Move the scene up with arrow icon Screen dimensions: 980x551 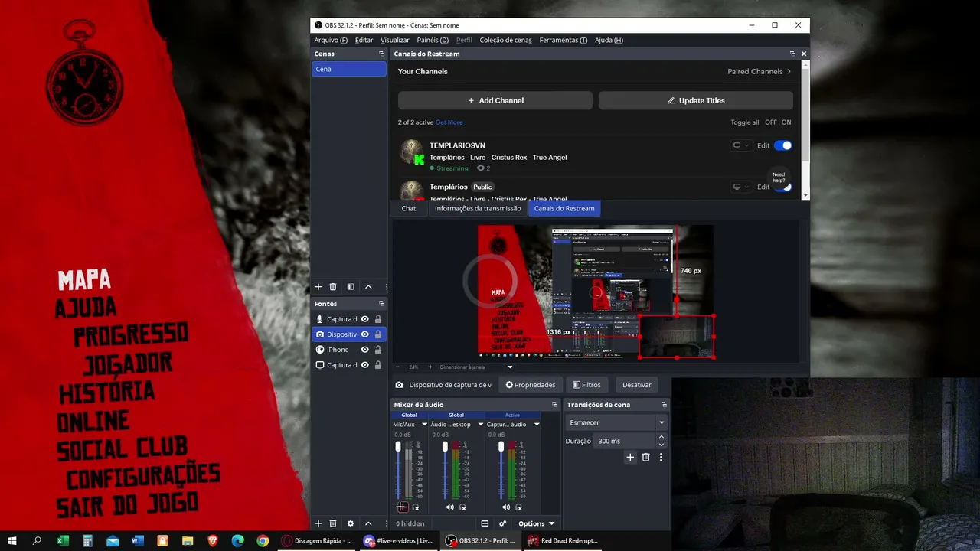[x=368, y=287]
